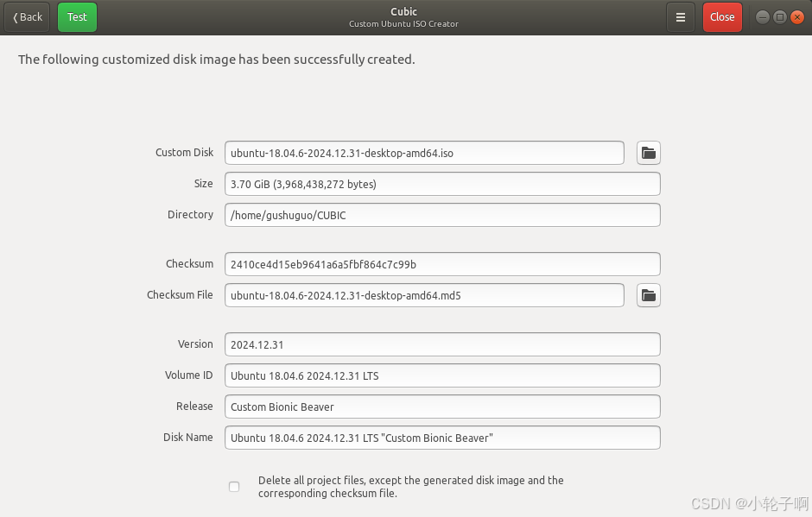Click the Checksum value field

tap(442, 264)
